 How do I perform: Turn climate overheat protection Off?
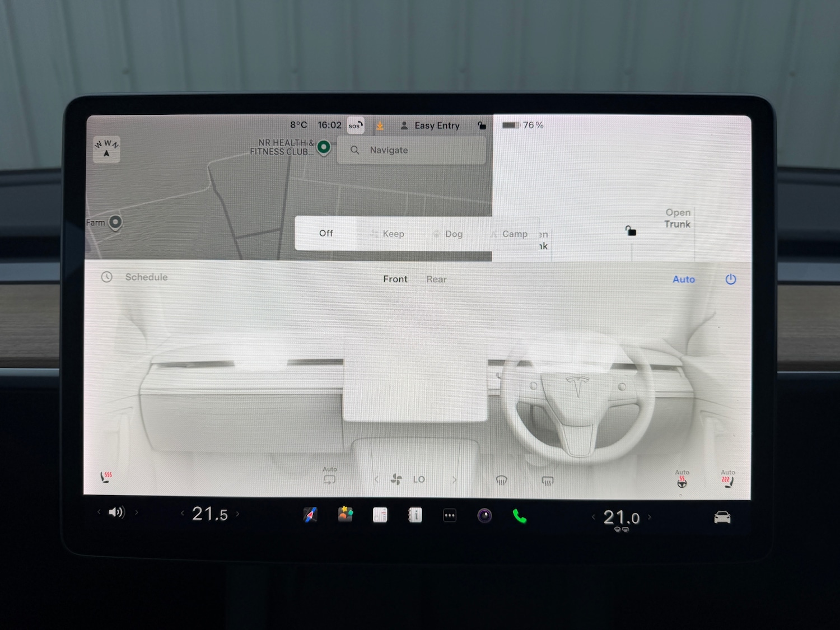point(325,234)
